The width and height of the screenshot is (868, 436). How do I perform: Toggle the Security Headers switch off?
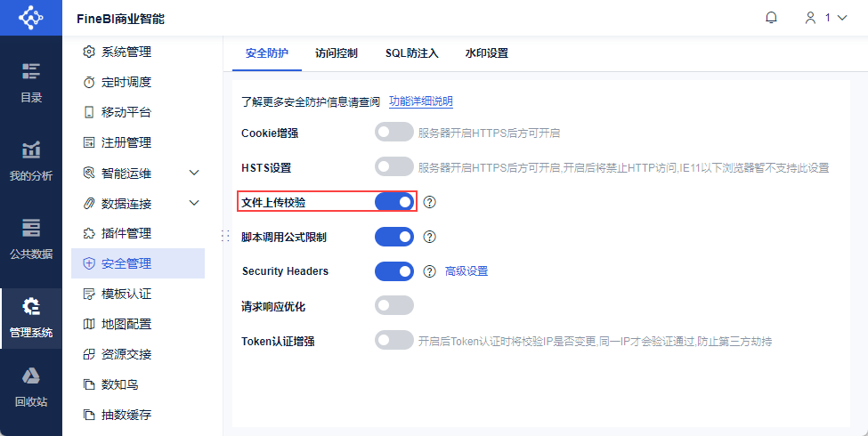[394, 270]
